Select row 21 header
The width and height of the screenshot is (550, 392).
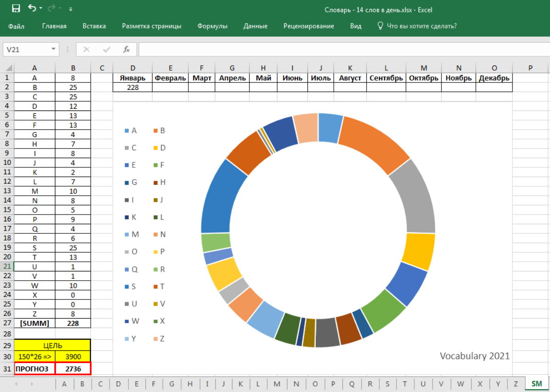coord(7,266)
